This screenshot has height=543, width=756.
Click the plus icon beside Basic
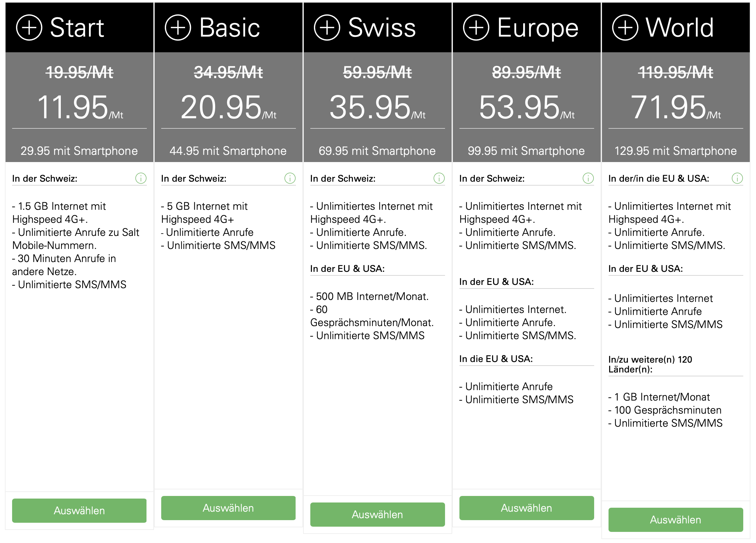click(x=178, y=28)
